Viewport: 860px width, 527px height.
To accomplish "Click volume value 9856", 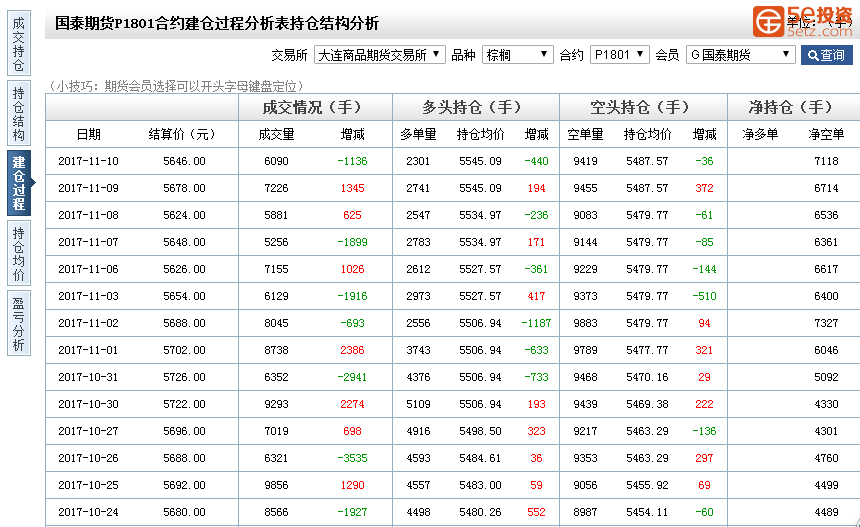I will click(x=276, y=485).
